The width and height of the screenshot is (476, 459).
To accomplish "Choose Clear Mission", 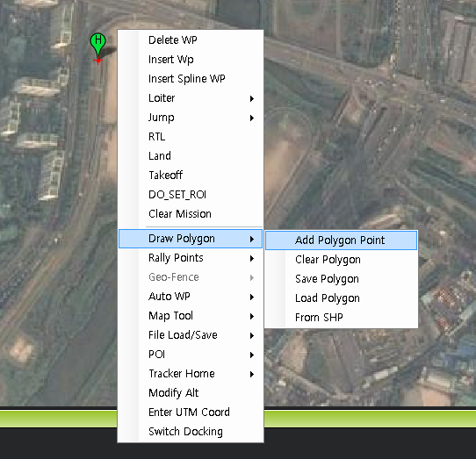I will coord(191,214).
